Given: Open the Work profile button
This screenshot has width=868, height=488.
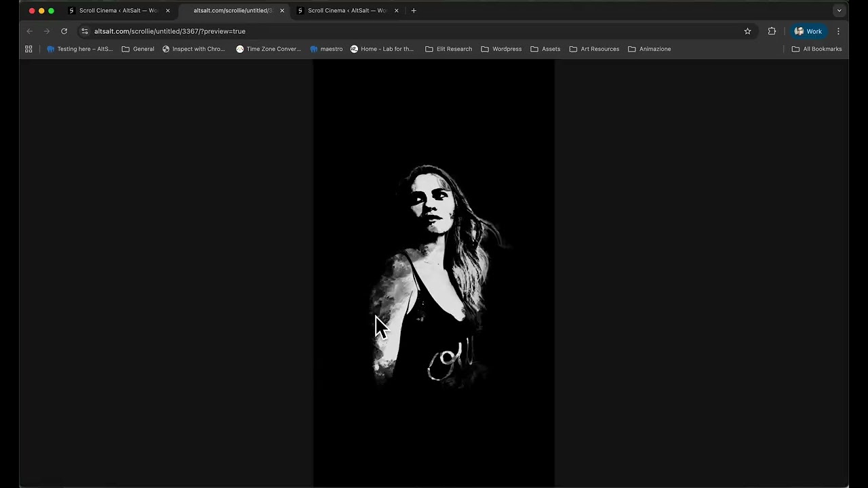Looking at the screenshot, I should pyautogui.click(x=808, y=31).
